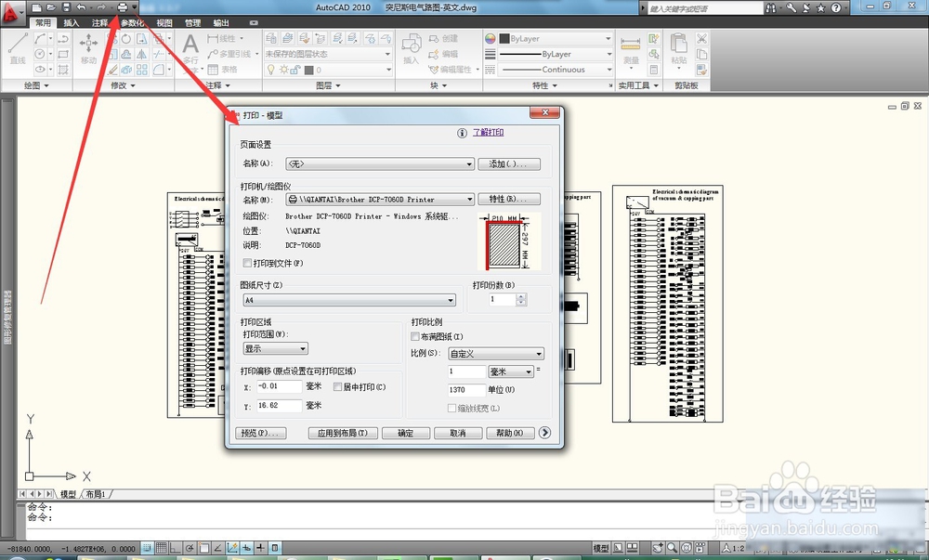Click the 特性 printer properties button
Image resolution: width=929 pixels, height=560 pixels.
point(509,199)
